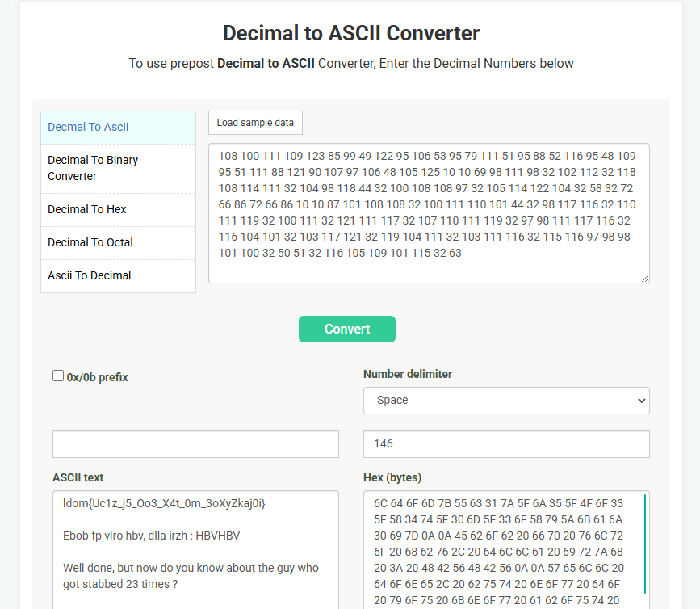Open the Number delimiter dropdown
Image resolution: width=700 pixels, height=609 pixels.
506,401
